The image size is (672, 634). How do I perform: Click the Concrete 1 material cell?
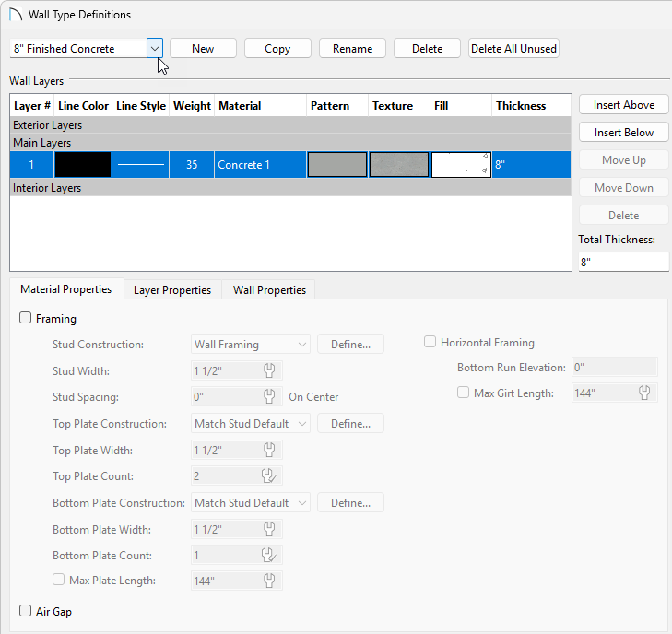pyautogui.click(x=260, y=165)
